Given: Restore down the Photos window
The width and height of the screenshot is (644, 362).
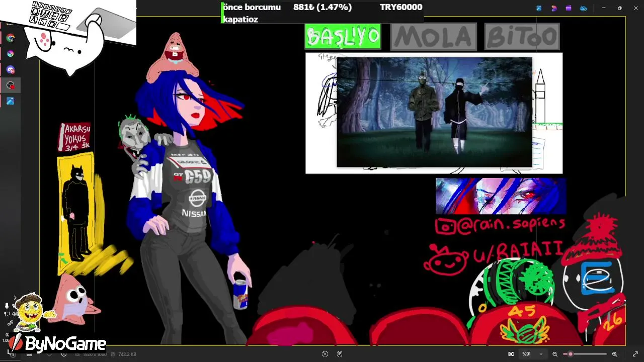Looking at the screenshot, I should [x=619, y=8].
